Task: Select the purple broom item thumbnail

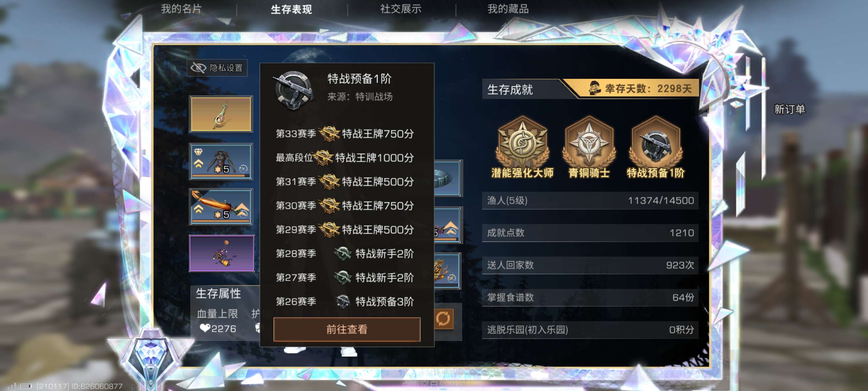Action: click(222, 253)
